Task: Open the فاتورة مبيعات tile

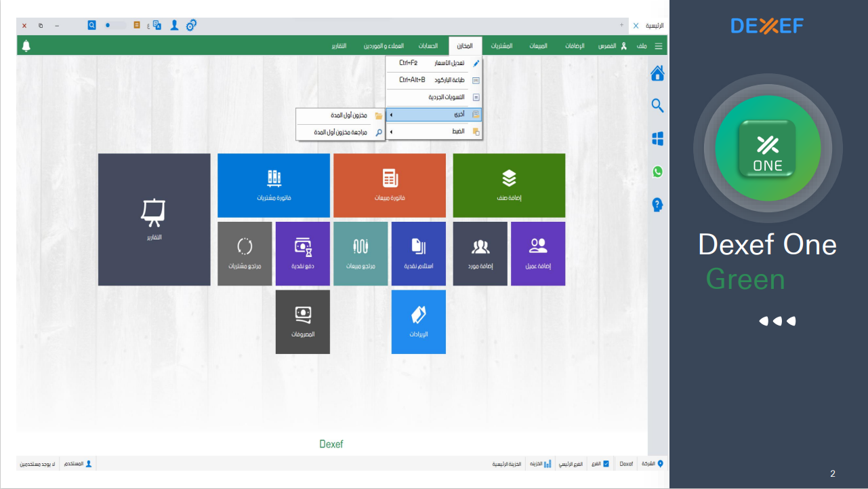Action: (390, 186)
